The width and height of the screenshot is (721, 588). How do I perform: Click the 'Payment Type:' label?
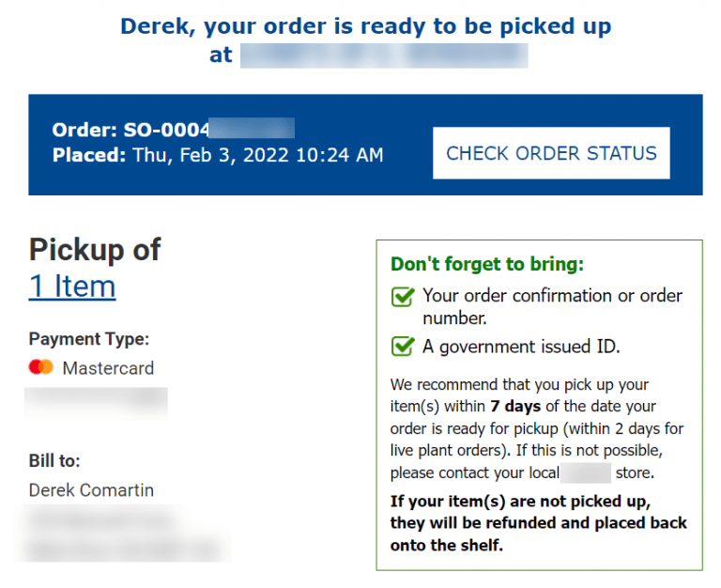89,339
